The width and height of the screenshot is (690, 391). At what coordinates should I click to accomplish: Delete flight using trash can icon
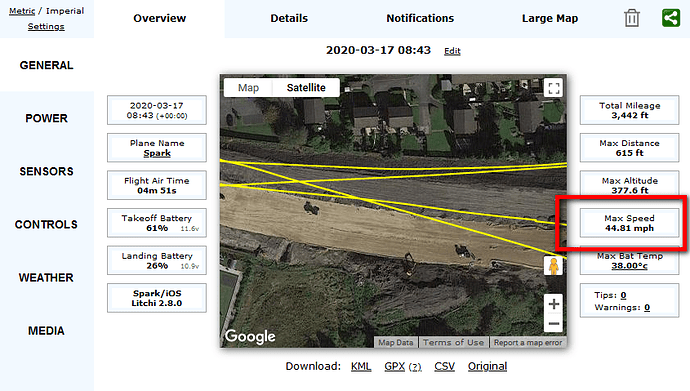[631, 18]
